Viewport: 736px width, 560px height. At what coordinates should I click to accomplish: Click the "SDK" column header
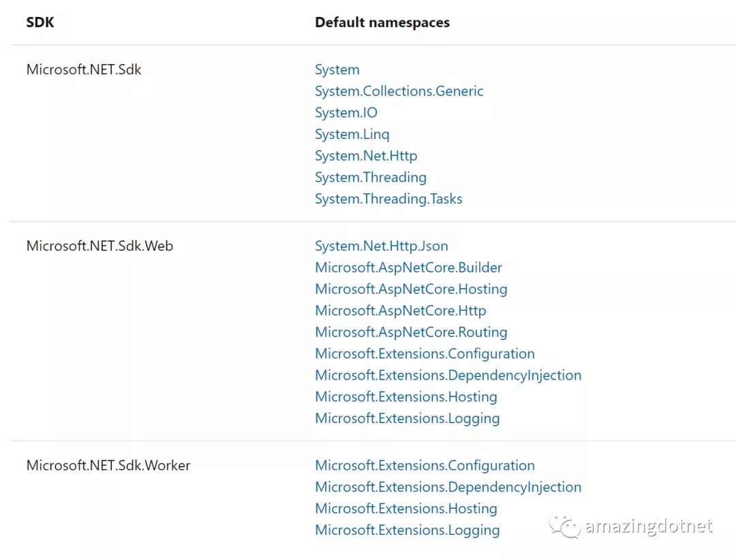click(x=40, y=22)
